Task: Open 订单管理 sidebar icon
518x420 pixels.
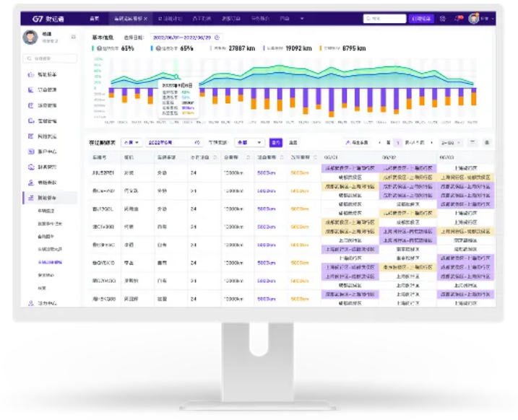Action: [x=31, y=89]
